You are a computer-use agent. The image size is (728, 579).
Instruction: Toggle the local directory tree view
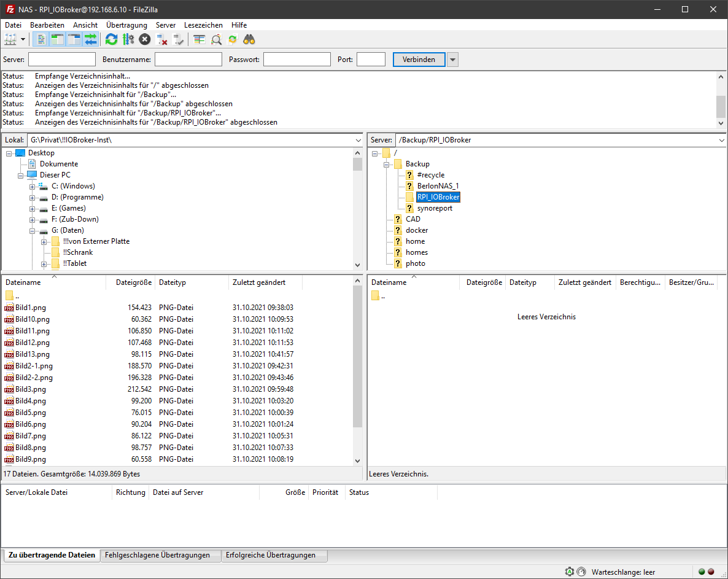click(57, 39)
